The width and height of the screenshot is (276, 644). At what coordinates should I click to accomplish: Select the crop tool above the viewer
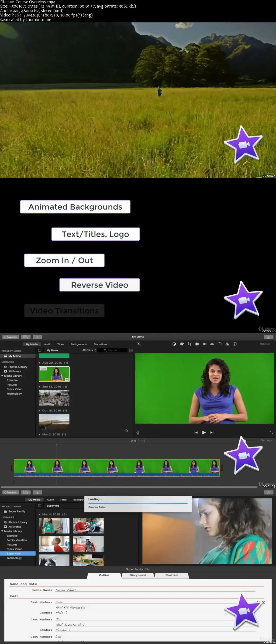coord(189,344)
